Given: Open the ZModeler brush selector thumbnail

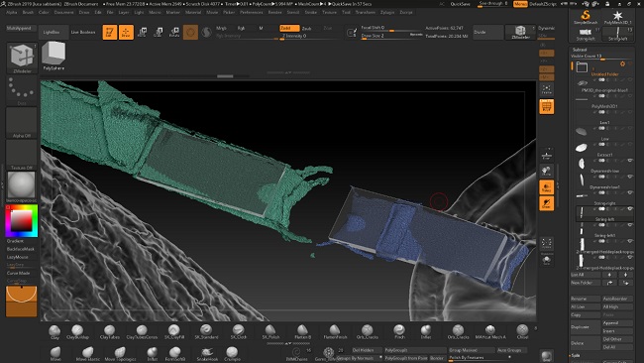Looking at the screenshot, I should click(x=22, y=59).
